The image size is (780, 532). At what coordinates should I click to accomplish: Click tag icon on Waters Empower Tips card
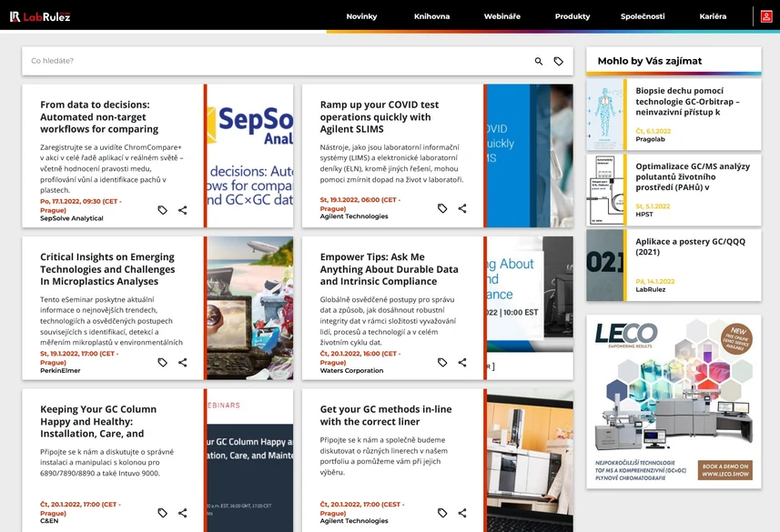pyautogui.click(x=442, y=363)
